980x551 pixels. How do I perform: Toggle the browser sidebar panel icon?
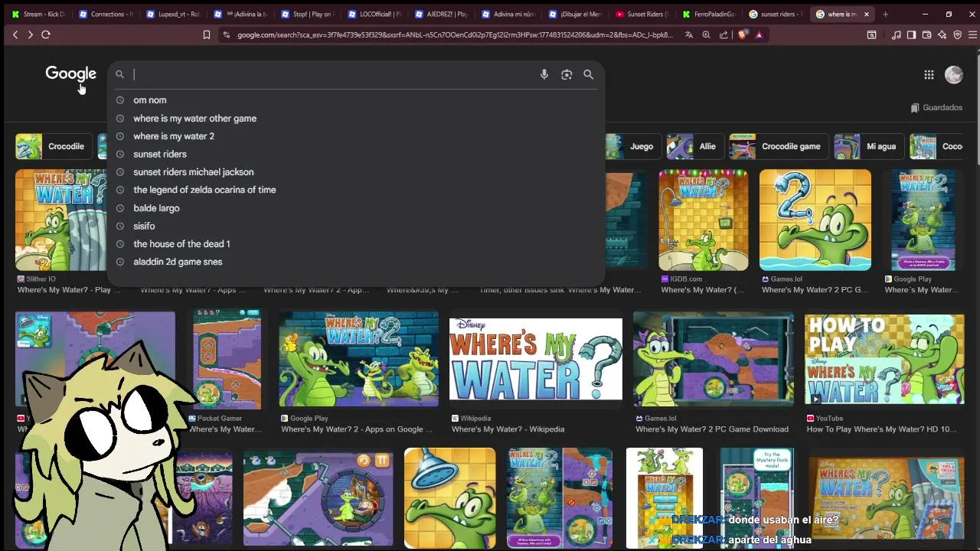coord(911,34)
